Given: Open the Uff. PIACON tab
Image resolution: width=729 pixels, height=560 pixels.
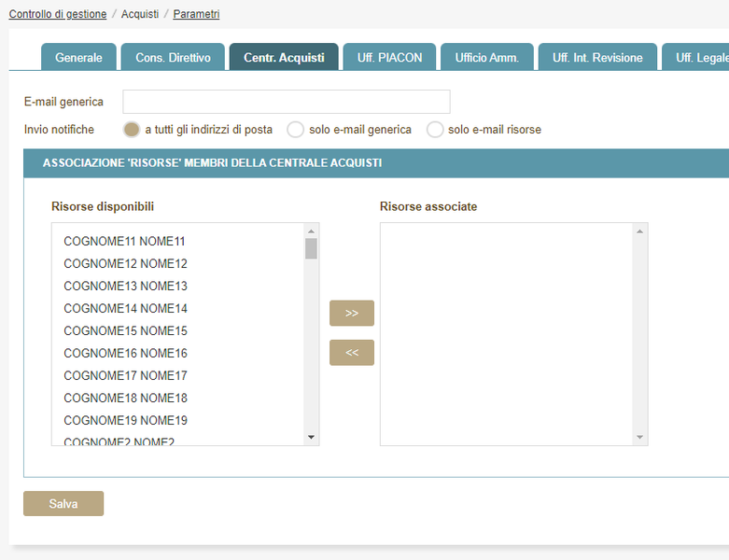Looking at the screenshot, I should click(389, 58).
